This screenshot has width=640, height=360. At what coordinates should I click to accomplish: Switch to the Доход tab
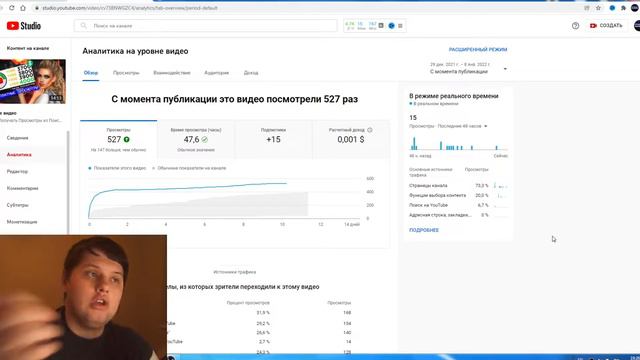coord(251,73)
